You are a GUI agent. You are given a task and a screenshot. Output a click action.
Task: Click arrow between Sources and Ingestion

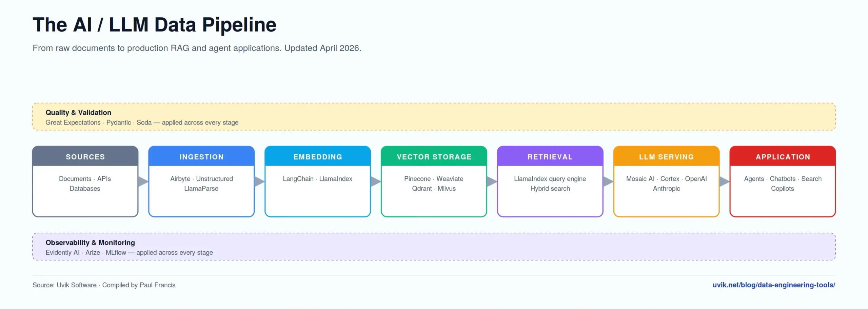[143, 181]
